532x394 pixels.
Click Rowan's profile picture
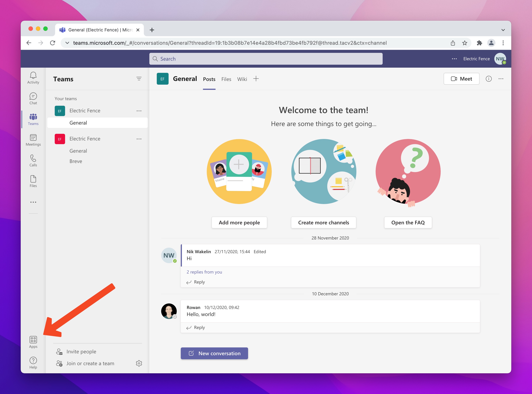coord(169,311)
